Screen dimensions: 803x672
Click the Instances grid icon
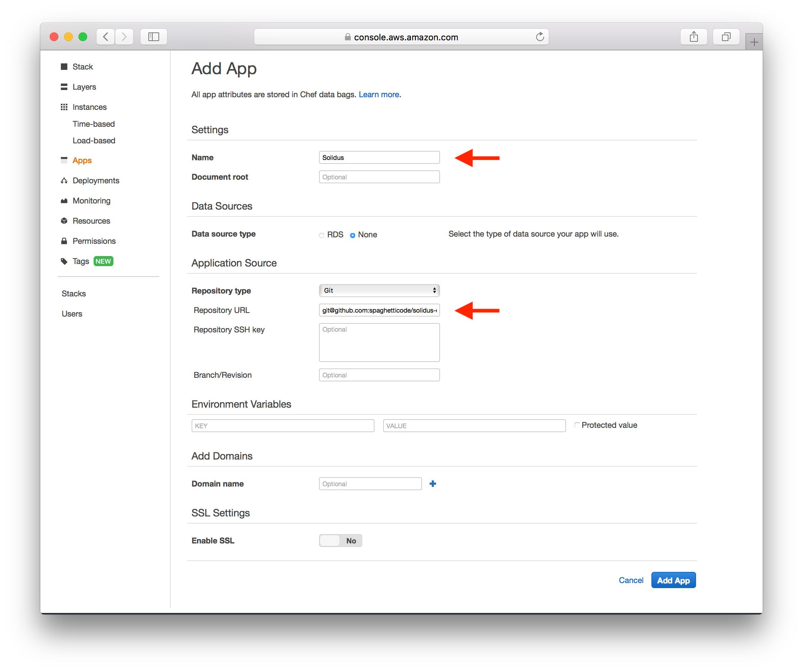tap(64, 107)
